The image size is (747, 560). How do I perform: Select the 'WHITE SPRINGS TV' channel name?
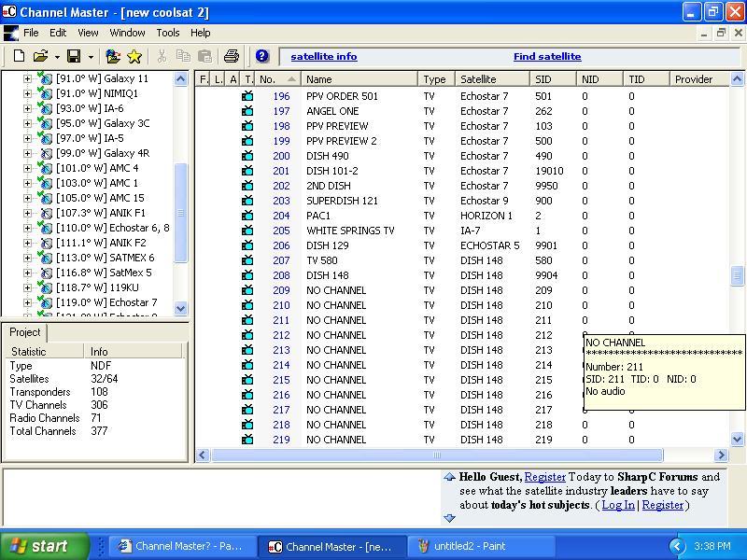click(350, 231)
